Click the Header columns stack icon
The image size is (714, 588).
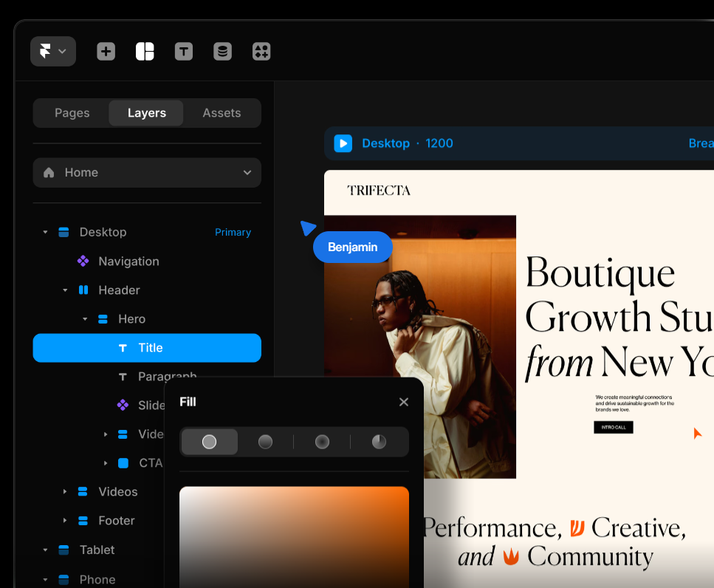pos(83,290)
